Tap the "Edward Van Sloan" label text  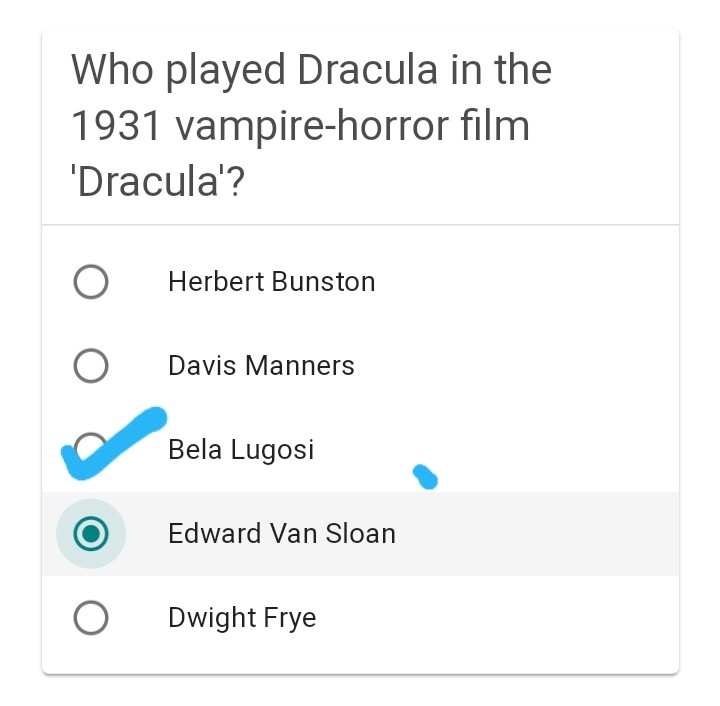click(x=281, y=534)
